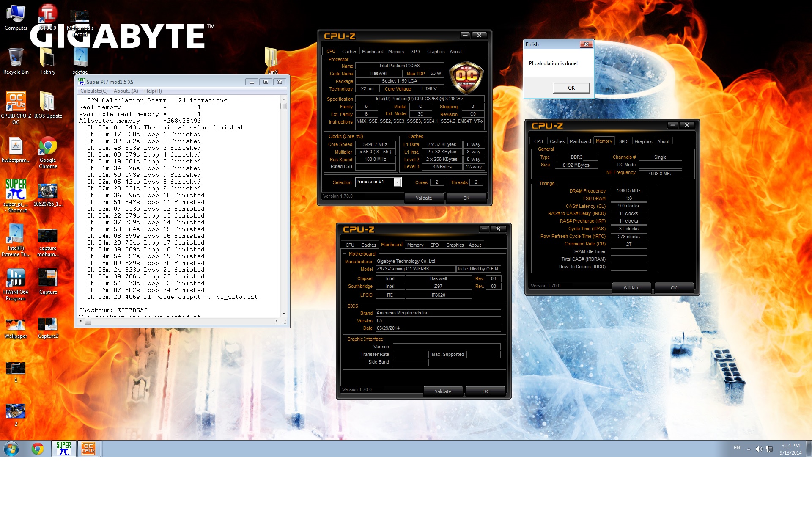
Task: Click Super PI horizontal scrollbar thumb
Action: coord(88,321)
